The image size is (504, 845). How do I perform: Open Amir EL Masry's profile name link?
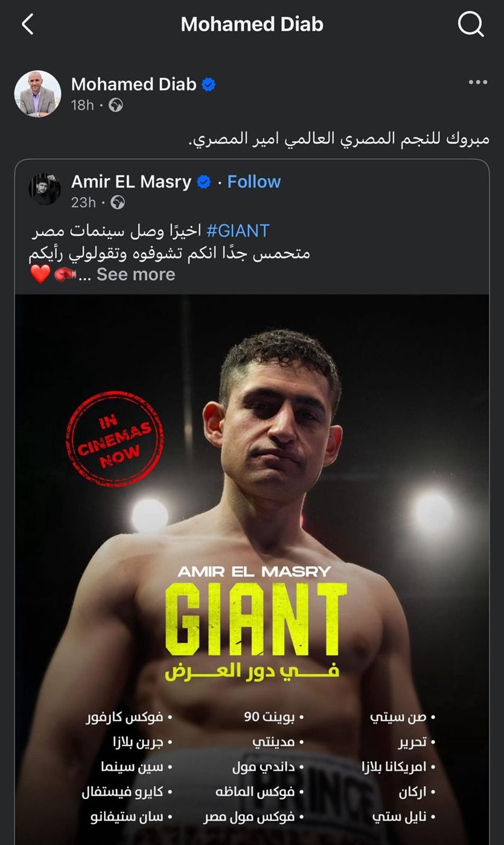pyautogui.click(x=132, y=182)
